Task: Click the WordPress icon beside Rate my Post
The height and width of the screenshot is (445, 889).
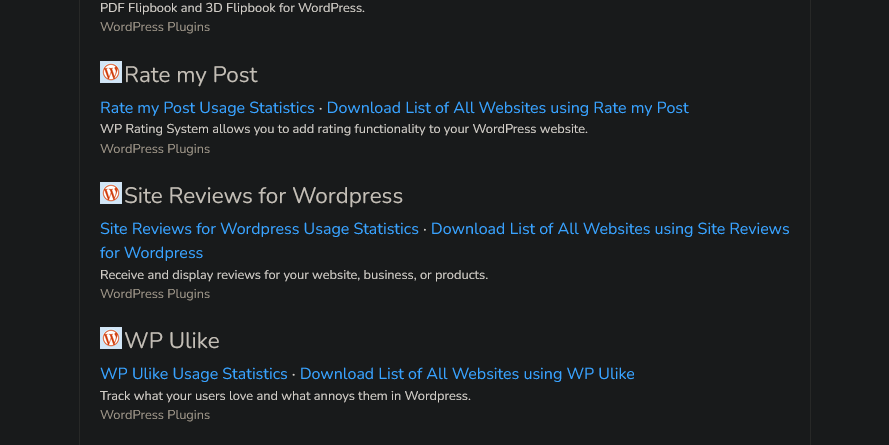Action: (x=110, y=72)
